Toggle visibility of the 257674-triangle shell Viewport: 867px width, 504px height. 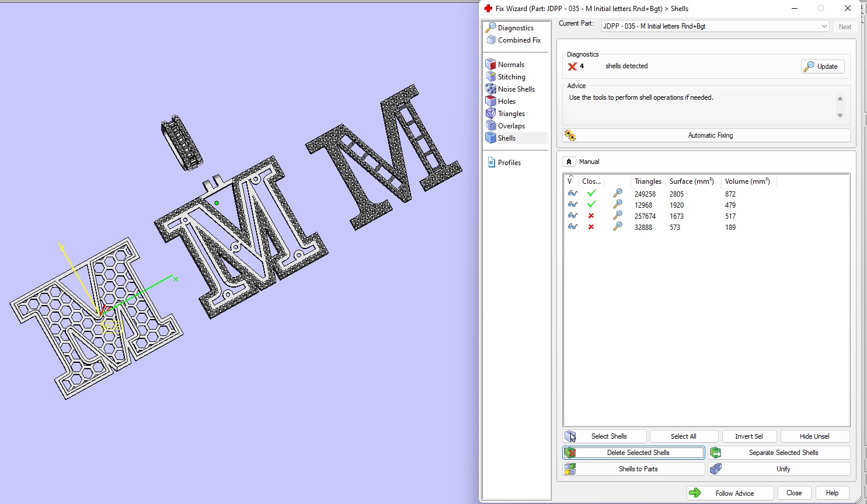573,216
